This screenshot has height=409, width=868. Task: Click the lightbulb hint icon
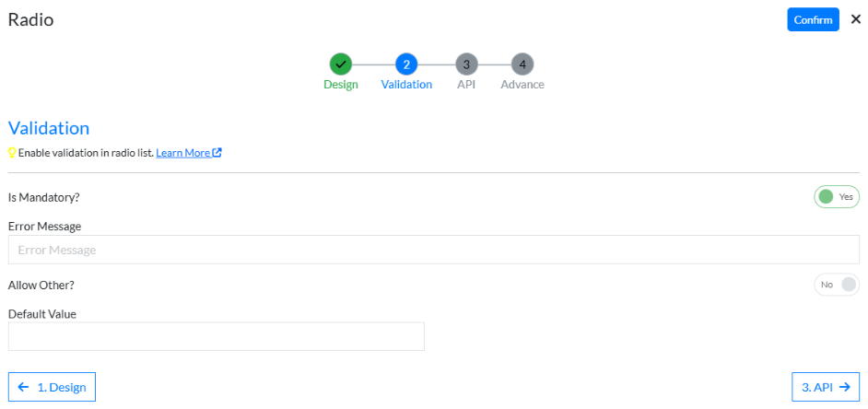12,153
